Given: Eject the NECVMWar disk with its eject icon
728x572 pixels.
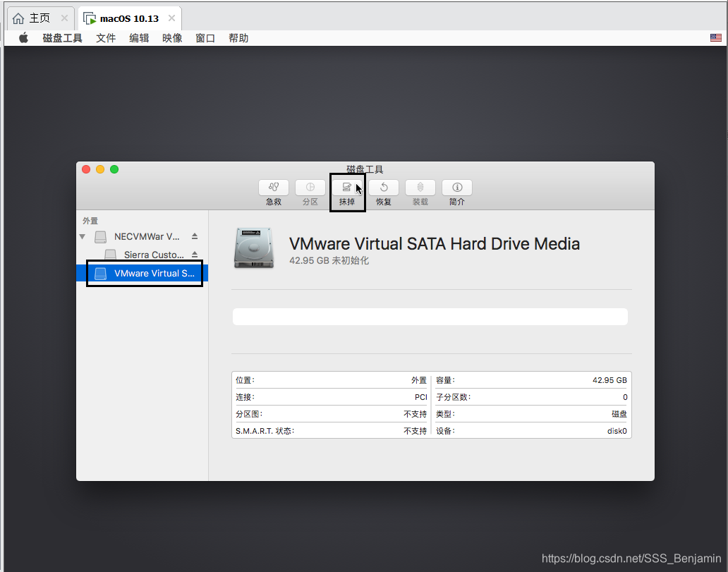Looking at the screenshot, I should pos(195,236).
